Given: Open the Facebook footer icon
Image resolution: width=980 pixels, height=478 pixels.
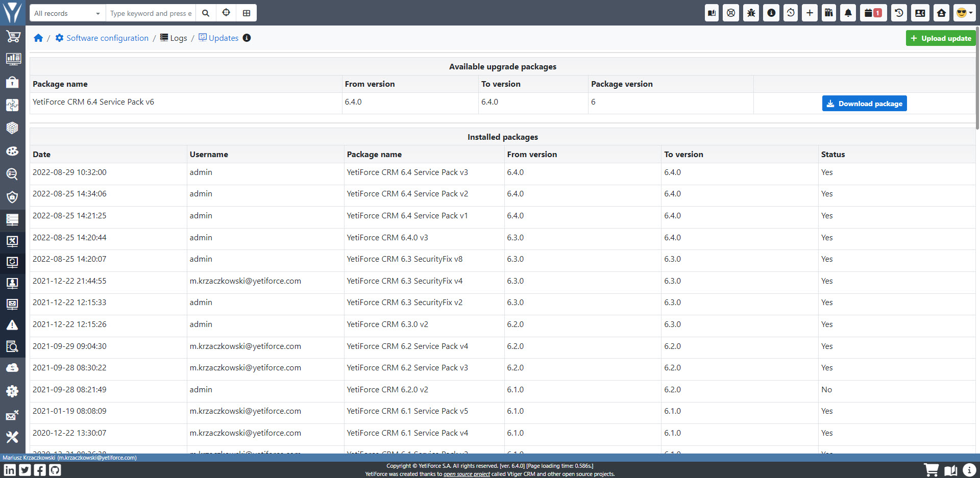Looking at the screenshot, I should tap(40, 470).
